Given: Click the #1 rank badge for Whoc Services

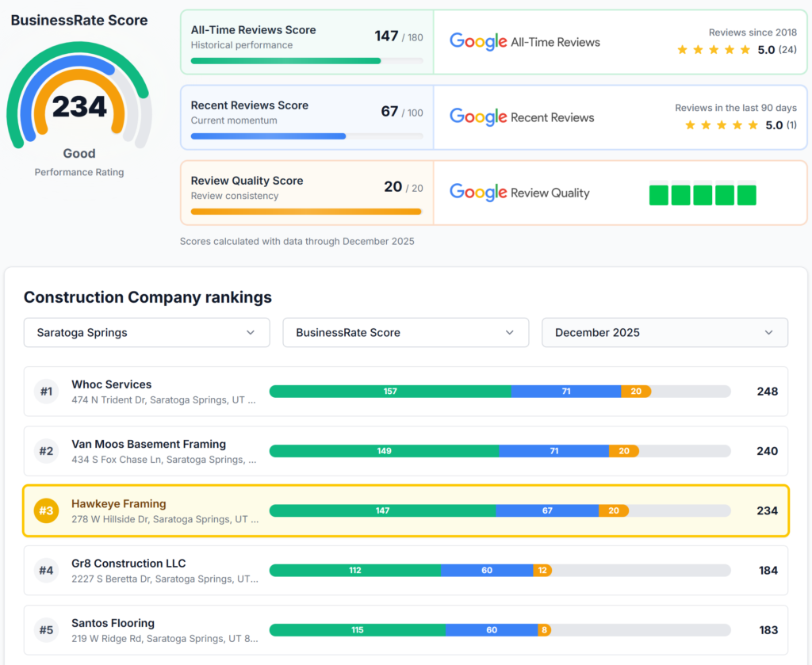Looking at the screenshot, I should 46,392.
